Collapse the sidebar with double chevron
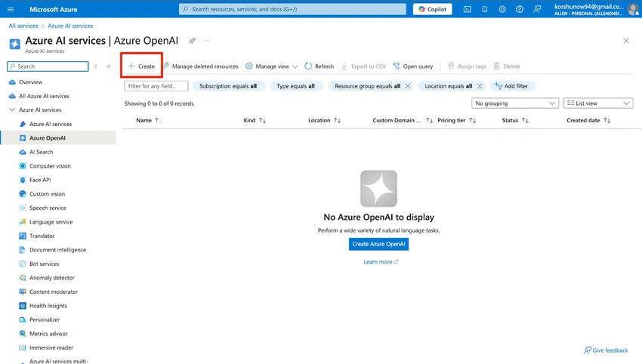 109,66
